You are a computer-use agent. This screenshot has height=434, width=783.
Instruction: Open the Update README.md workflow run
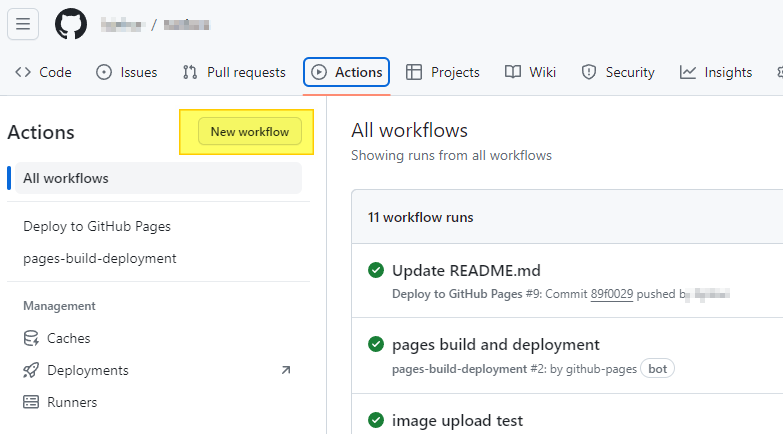[466, 271]
